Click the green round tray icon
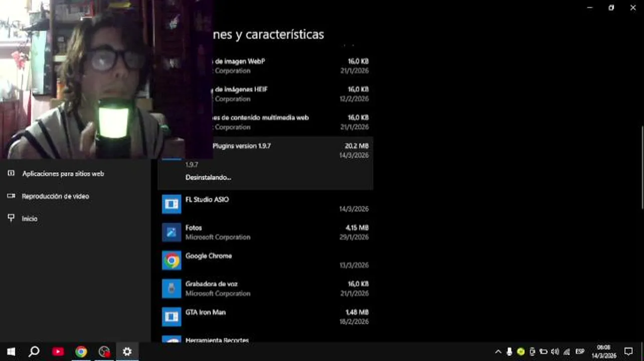 click(x=521, y=351)
